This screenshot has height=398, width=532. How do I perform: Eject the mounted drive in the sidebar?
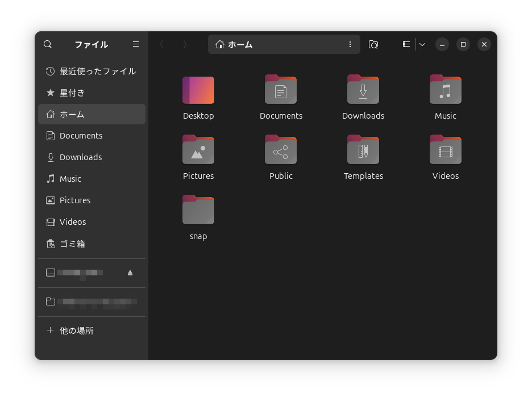[x=130, y=273]
